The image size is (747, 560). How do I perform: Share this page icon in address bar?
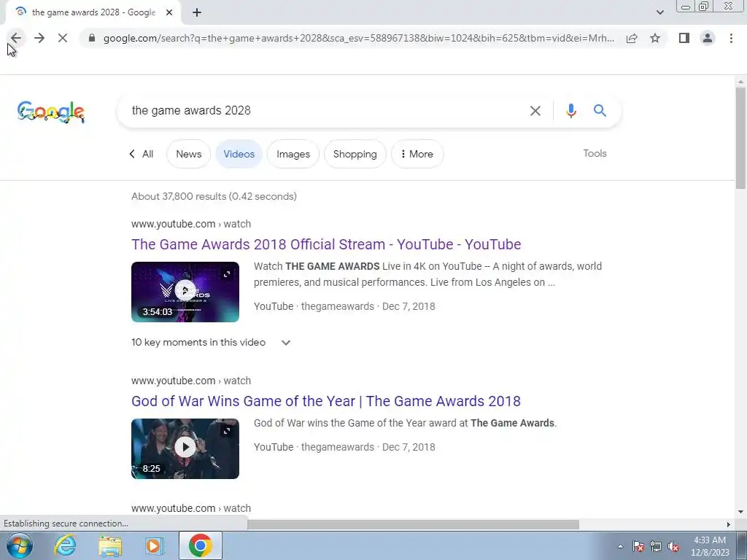point(632,38)
